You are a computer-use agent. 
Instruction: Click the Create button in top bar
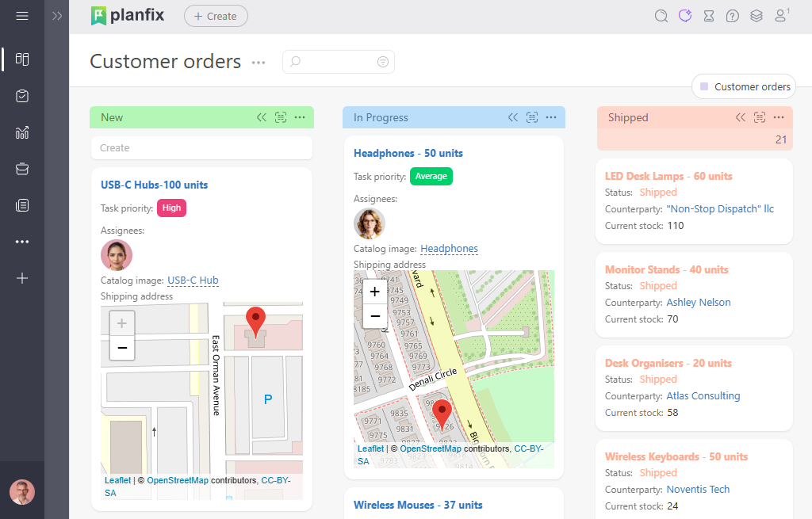216,16
